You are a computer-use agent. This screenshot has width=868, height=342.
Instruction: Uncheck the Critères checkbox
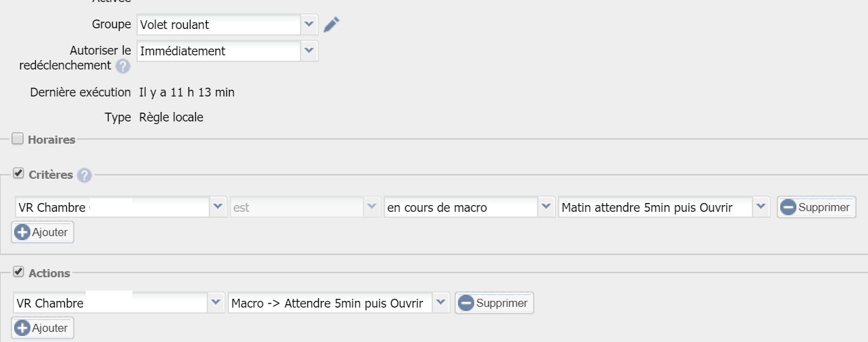(x=18, y=174)
